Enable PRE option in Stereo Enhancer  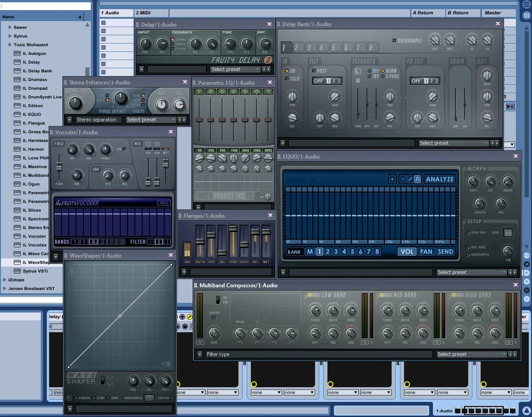(108, 96)
